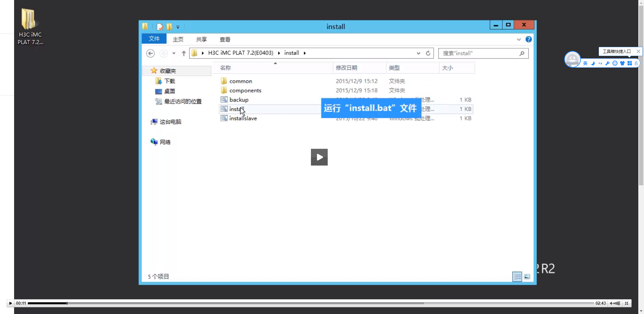Click the forward navigation arrow

point(163,53)
